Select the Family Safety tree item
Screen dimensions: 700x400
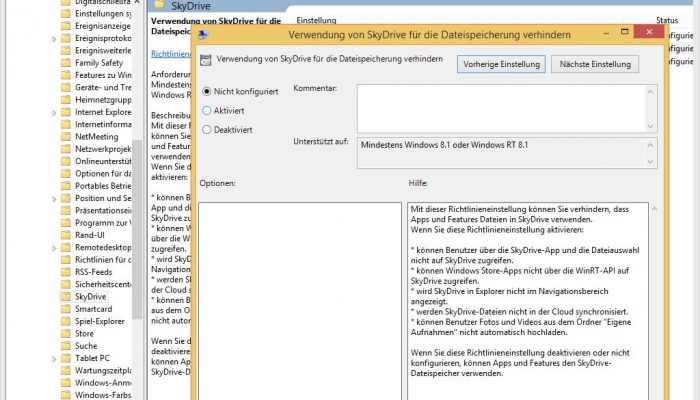point(99,63)
